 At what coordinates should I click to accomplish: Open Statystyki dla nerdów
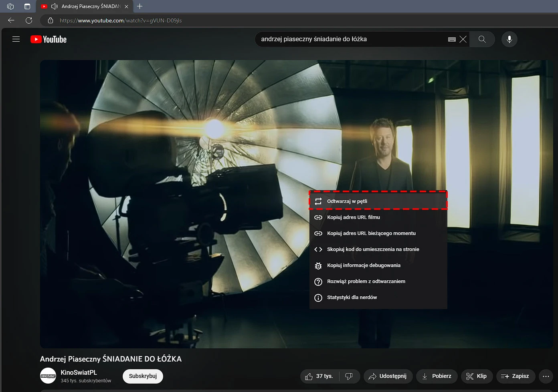point(378,297)
